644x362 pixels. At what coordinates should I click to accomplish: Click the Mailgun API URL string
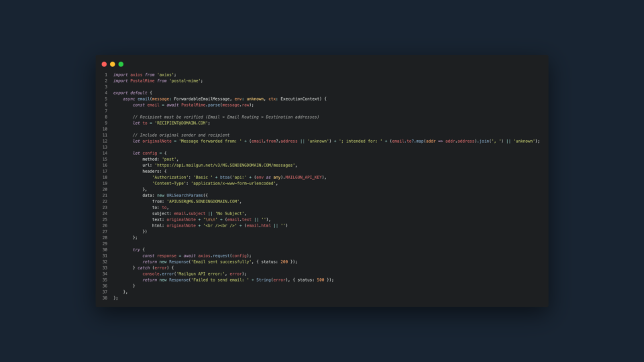(x=225, y=166)
